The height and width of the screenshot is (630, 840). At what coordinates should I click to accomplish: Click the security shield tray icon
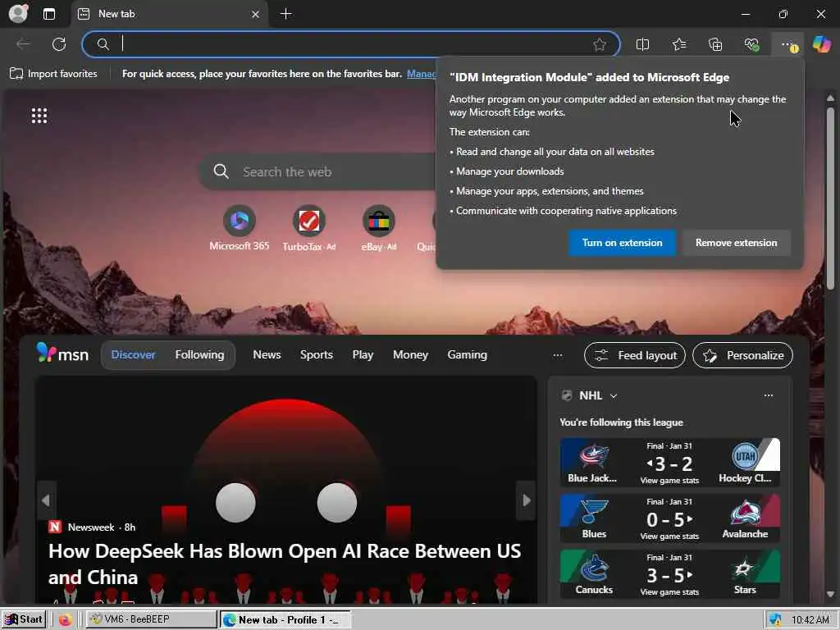[775, 620]
